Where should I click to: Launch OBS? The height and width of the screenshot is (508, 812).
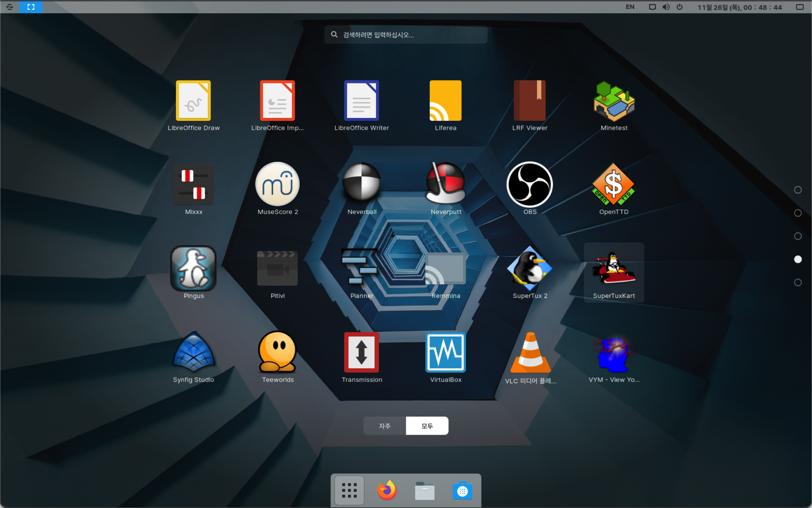[x=530, y=189]
